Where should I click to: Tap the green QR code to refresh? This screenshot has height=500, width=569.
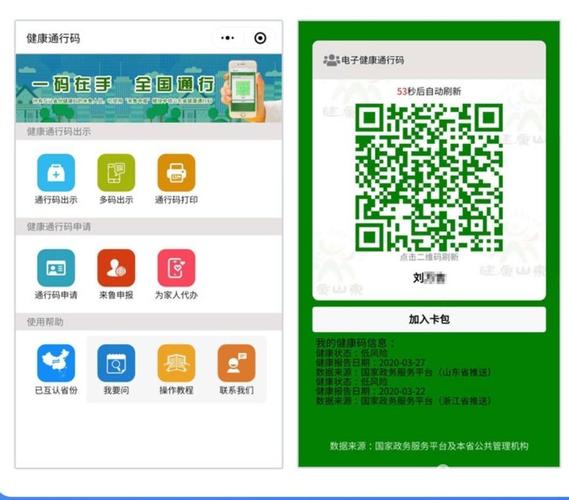[x=429, y=177]
